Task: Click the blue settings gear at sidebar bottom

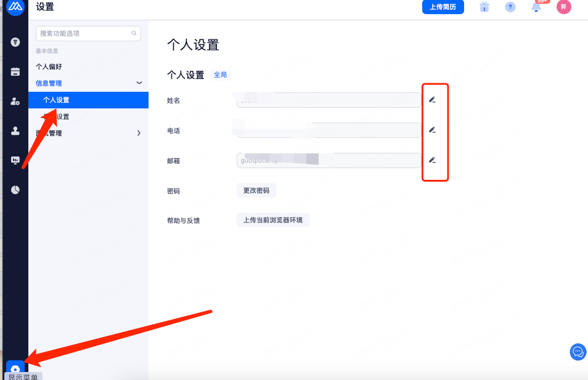Action: tap(15, 368)
